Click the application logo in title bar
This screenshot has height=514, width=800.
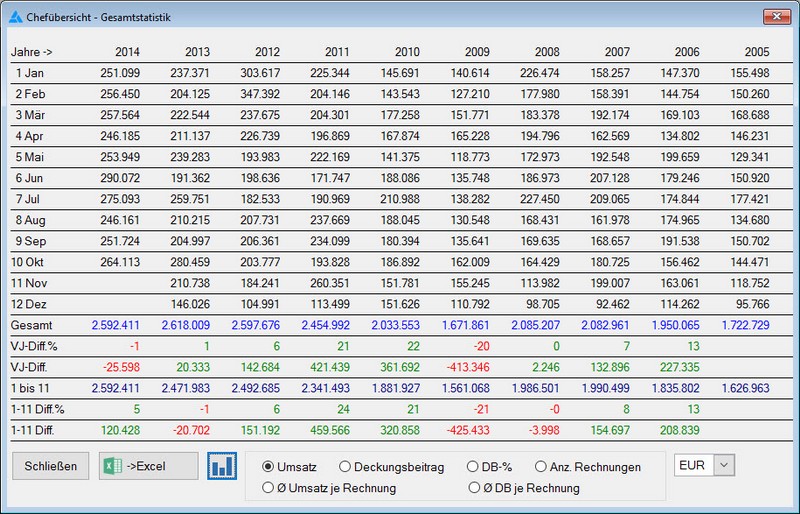click(16, 17)
